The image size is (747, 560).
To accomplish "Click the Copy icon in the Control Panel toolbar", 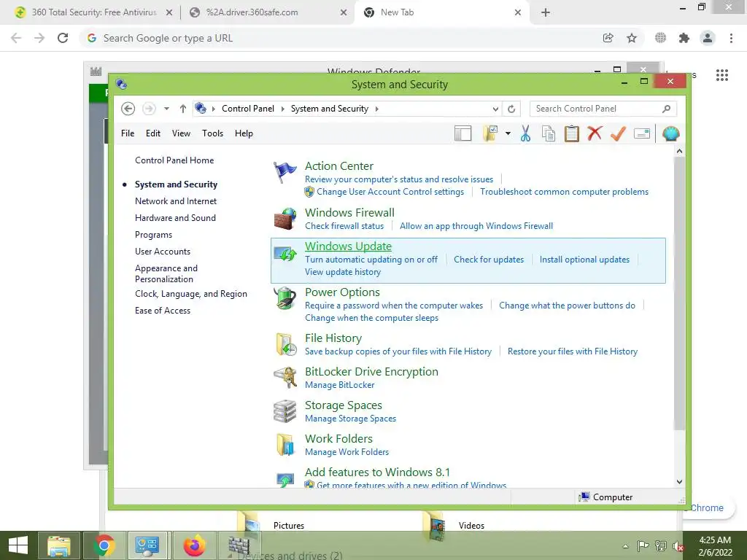I will 549,133.
